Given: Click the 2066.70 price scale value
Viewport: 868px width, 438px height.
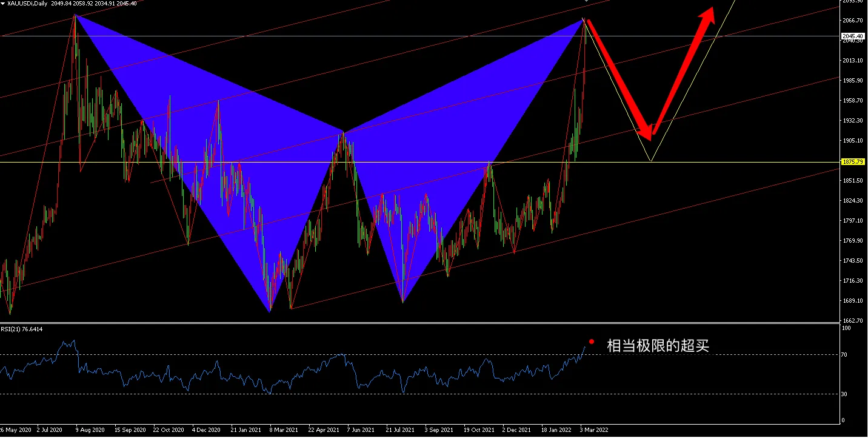Looking at the screenshot, I should [852, 21].
